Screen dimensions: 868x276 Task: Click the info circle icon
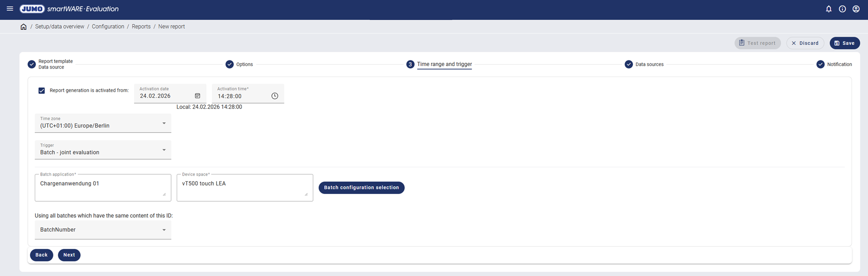click(x=842, y=9)
